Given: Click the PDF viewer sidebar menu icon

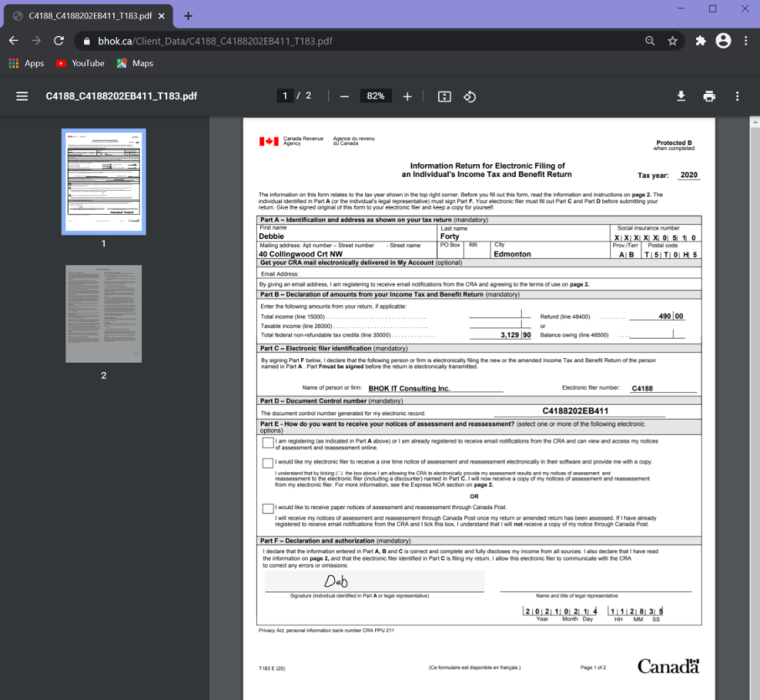Looking at the screenshot, I should (x=22, y=96).
